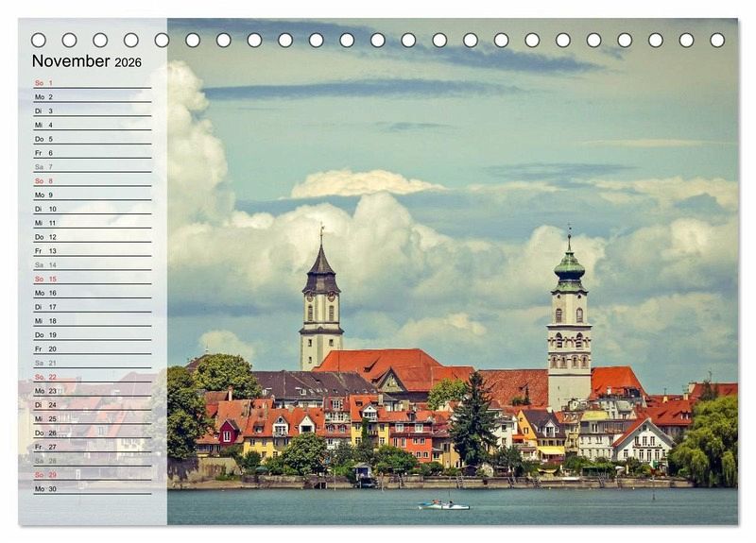Image resolution: width=756 pixels, height=543 pixels.
Task: Click the small boat on the lake
Action: 443,505
